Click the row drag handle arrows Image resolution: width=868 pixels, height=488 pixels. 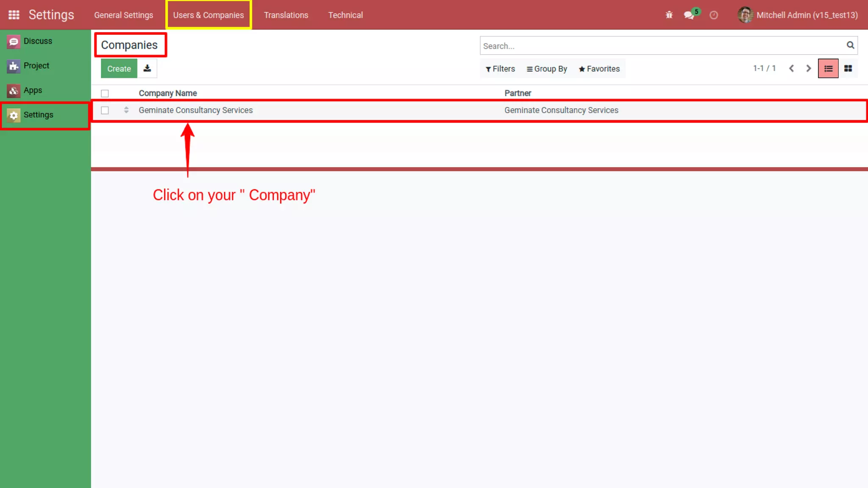[126, 110]
